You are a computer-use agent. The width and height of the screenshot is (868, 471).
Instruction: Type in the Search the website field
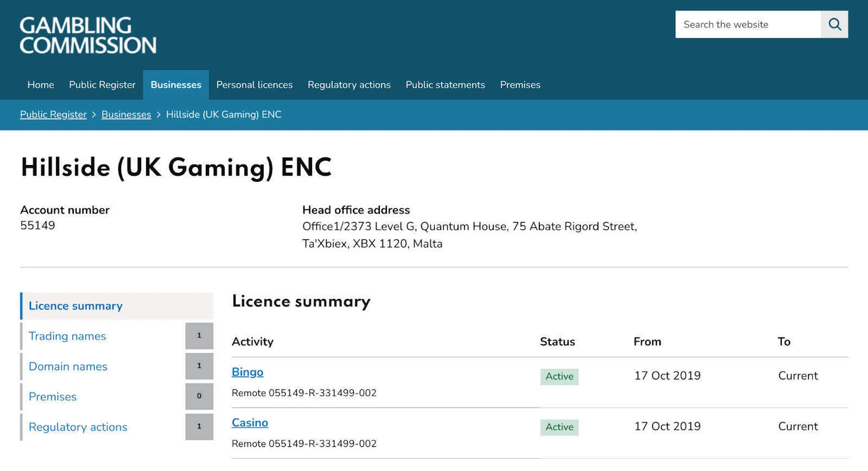(748, 24)
